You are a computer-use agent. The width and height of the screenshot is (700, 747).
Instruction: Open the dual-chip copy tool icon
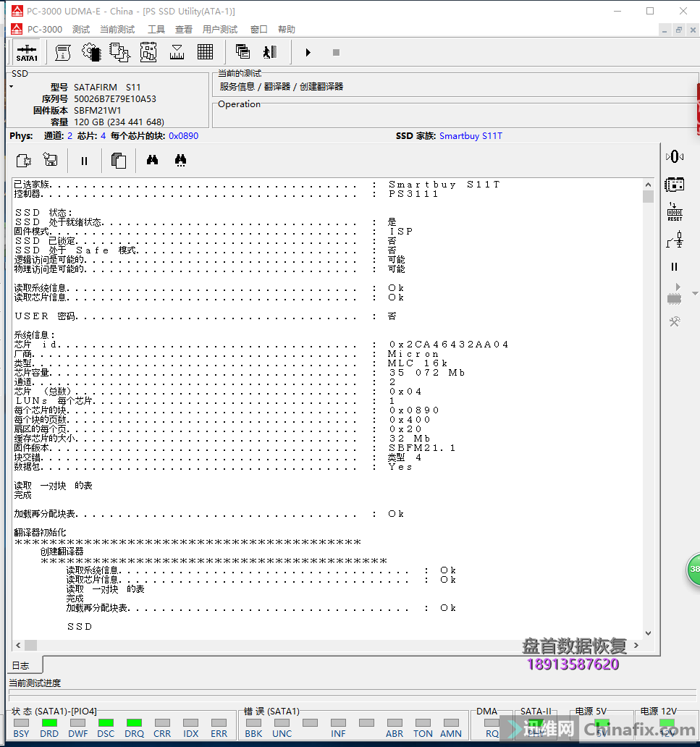119,52
